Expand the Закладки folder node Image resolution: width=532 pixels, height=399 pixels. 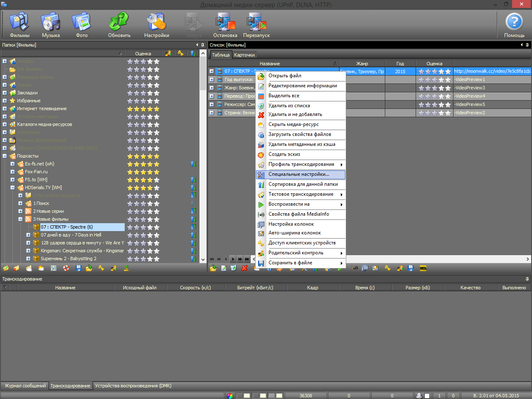click(5, 93)
